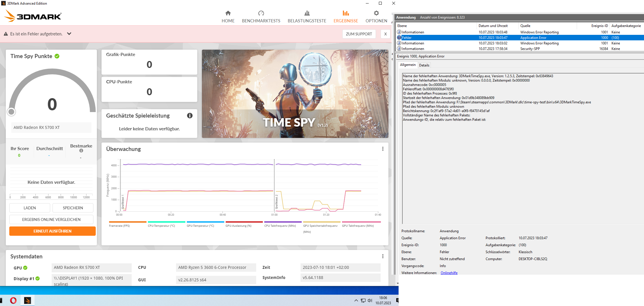Image resolution: width=644 pixels, height=306 pixels.
Task: Toggle the CPU-Temperatur (°C) legend entry
Action: (x=167, y=224)
